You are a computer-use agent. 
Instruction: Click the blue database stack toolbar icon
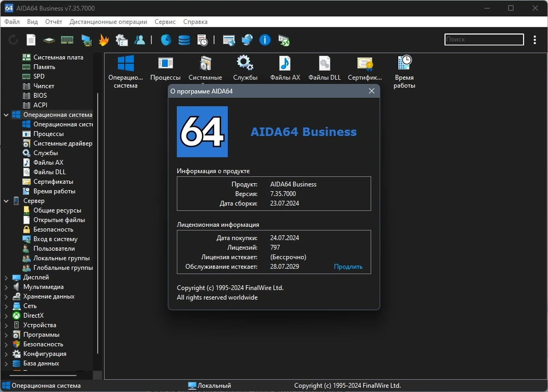pos(184,40)
